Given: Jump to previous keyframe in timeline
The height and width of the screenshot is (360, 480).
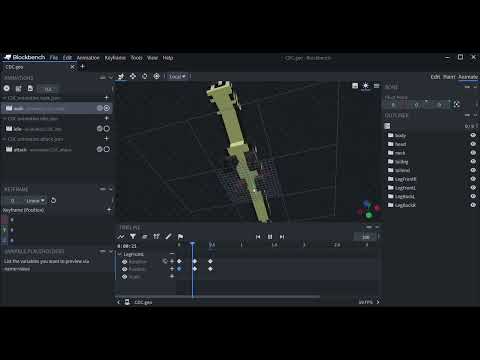Looking at the screenshot, I should [x=258, y=237].
